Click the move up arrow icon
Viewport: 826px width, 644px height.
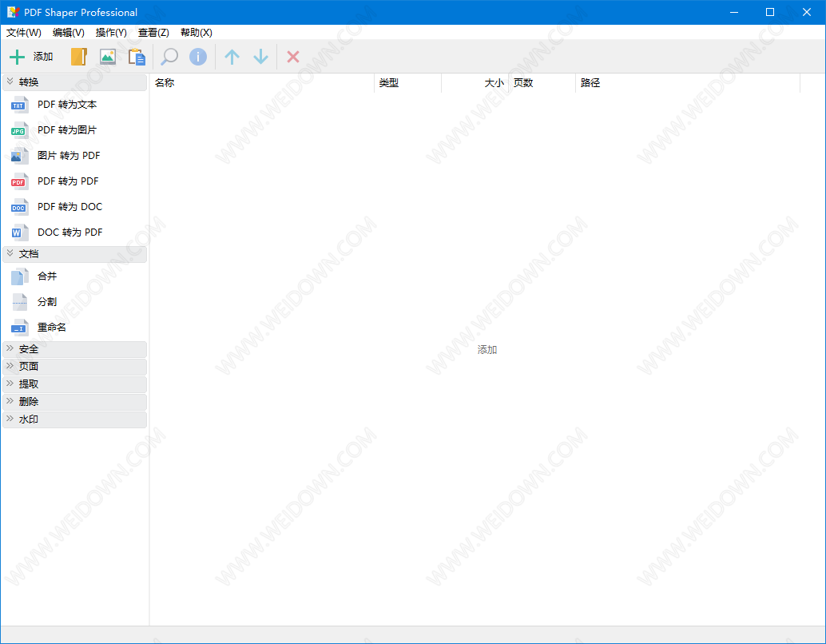tap(232, 57)
